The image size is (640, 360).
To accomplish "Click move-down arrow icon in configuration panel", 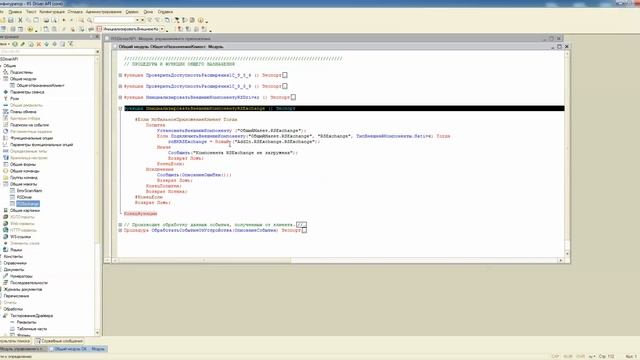I will 55,44.
